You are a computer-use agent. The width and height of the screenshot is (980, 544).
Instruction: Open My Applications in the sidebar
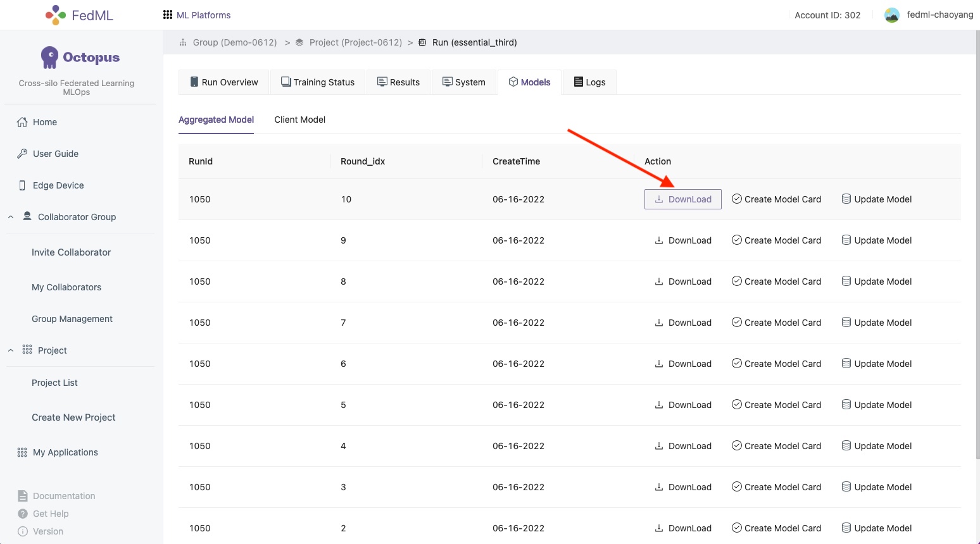coord(65,452)
